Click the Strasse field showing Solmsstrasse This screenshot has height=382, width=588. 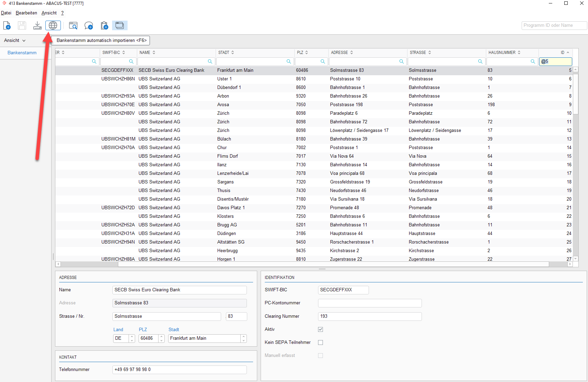pyautogui.click(x=167, y=316)
